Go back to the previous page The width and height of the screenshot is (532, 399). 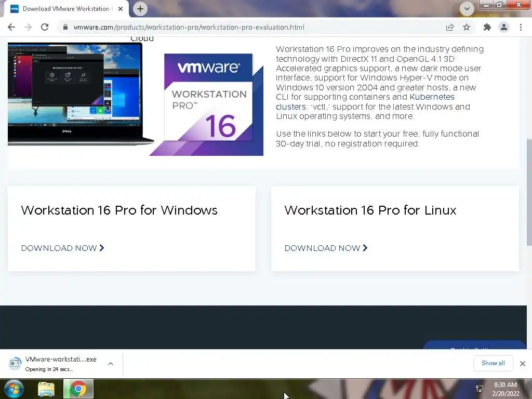pos(11,27)
